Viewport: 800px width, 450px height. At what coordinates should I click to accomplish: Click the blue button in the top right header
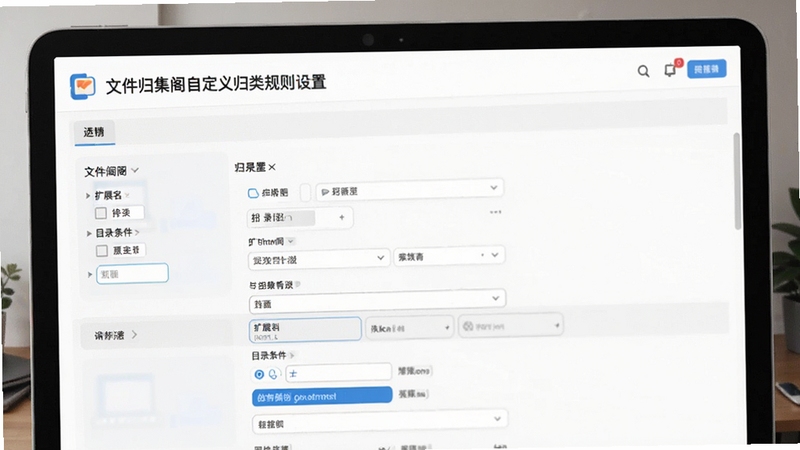point(707,69)
